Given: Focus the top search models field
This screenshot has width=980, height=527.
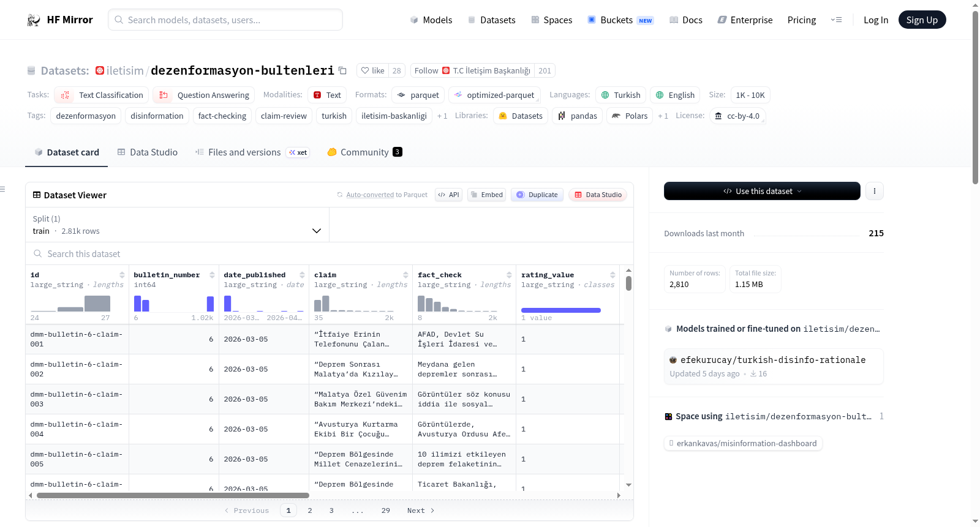Looking at the screenshot, I should 225,20.
